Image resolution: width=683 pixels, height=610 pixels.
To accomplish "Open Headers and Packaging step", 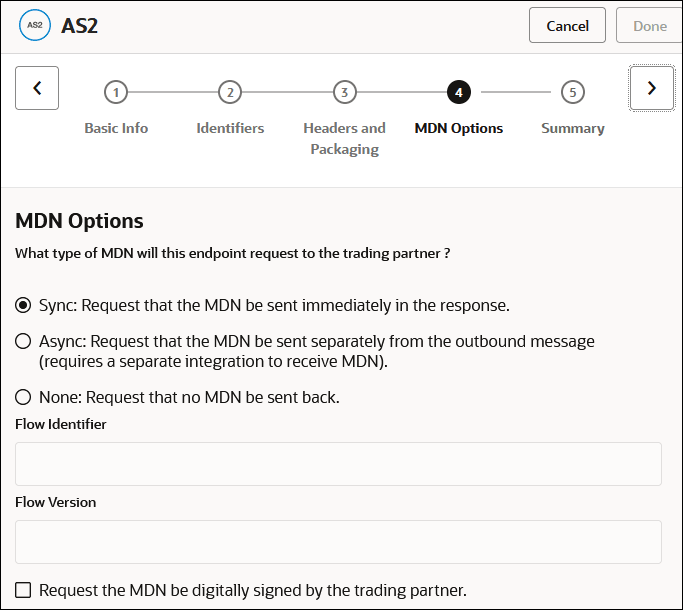I will pos(344,138).
